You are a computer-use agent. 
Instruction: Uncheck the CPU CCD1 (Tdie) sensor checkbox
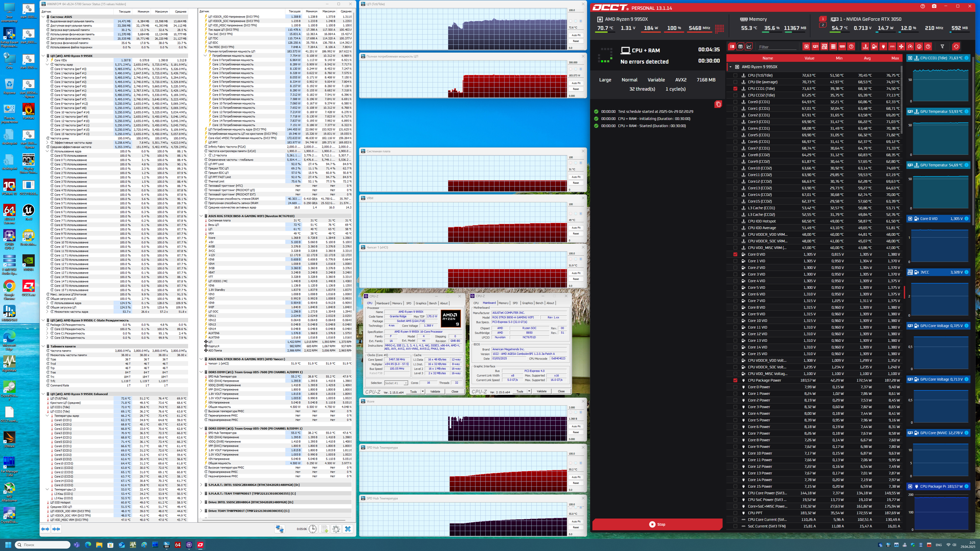(735, 88)
